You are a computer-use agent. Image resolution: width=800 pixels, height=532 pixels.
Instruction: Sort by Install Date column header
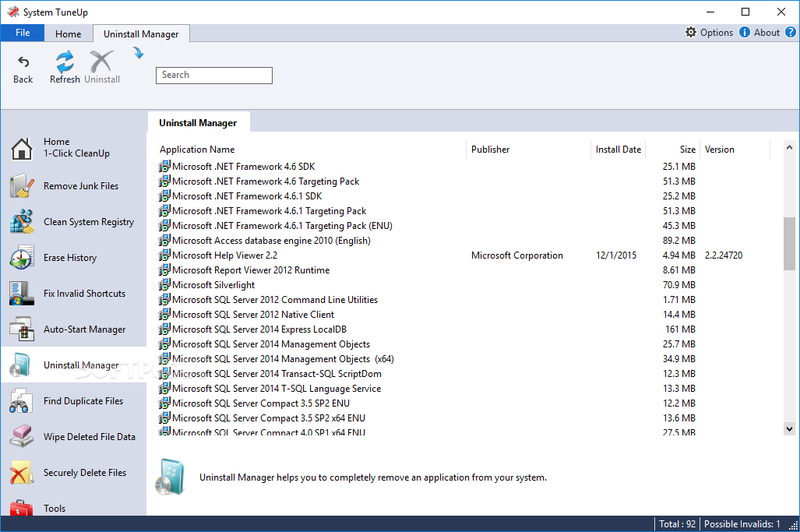619,150
